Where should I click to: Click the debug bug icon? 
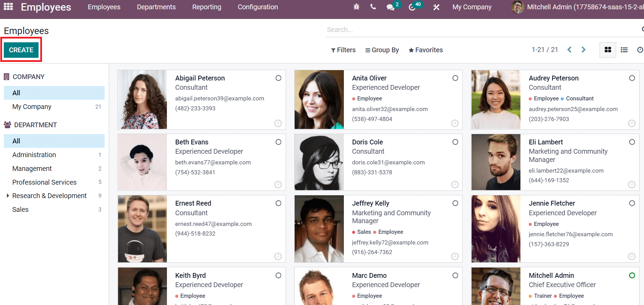tap(356, 7)
